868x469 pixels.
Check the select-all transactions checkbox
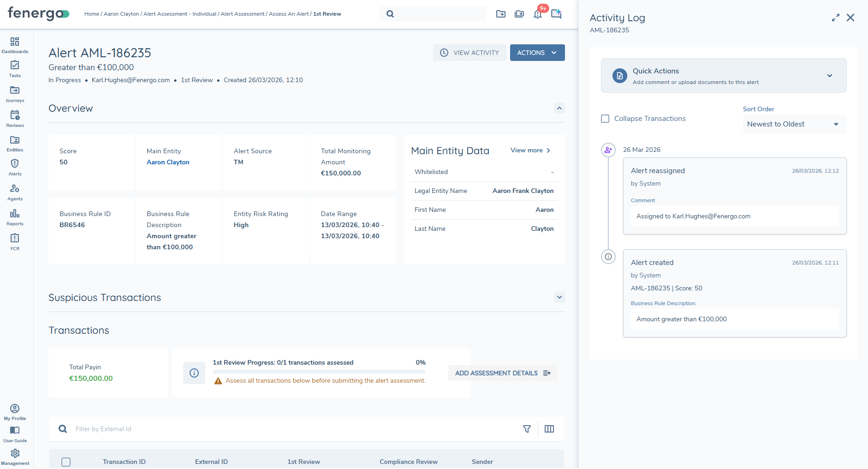[66, 462]
